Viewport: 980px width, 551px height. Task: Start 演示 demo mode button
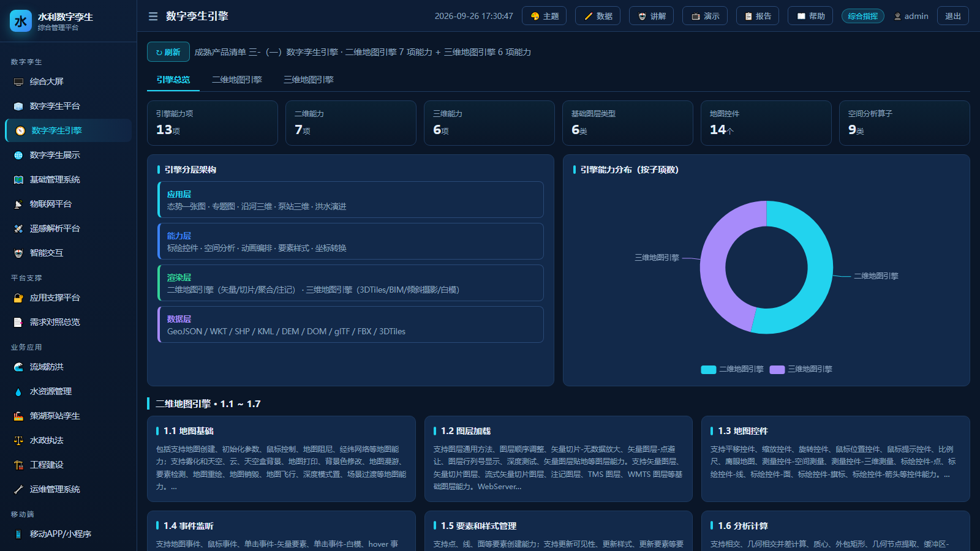point(705,16)
